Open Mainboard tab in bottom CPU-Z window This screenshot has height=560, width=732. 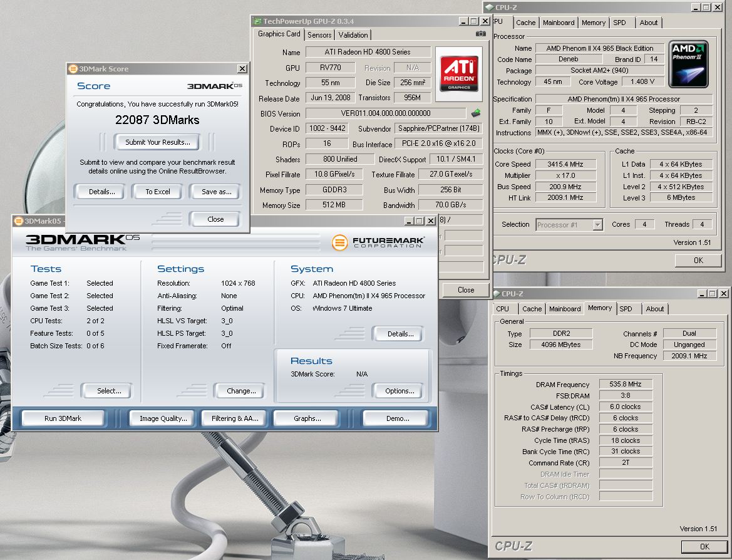(x=565, y=309)
